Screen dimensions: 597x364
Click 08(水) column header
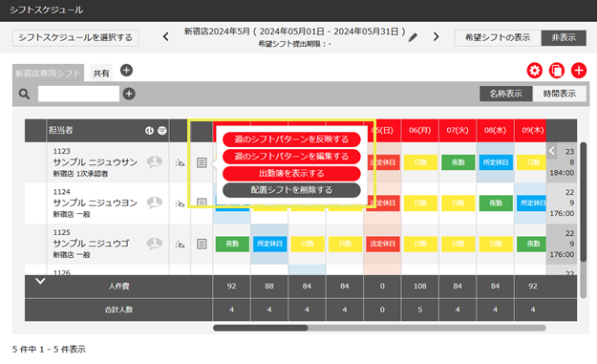(x=495, y=131)
